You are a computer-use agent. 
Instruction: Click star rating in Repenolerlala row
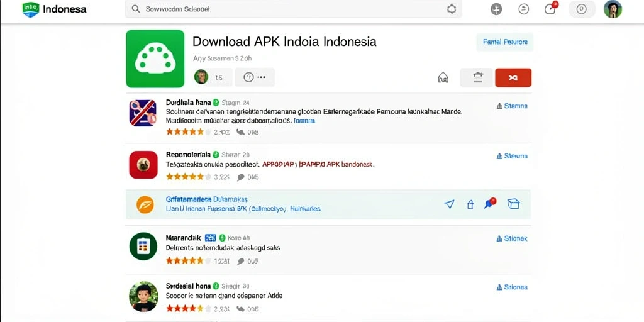coord(188,177)
